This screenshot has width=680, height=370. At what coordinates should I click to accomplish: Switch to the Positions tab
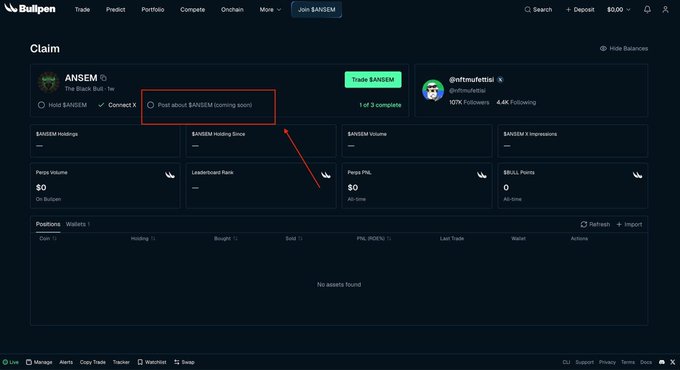click(48, 224)
